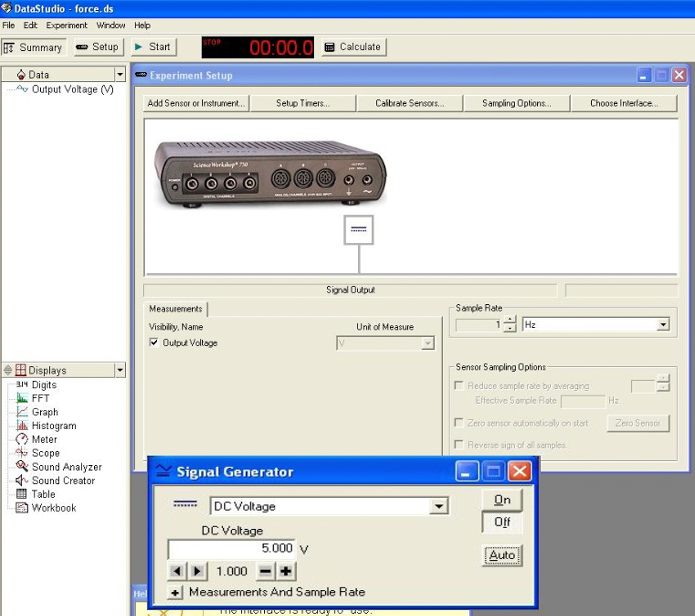Open the Scope display icon
The image size is (695, 616).
[x=21, y=453]
